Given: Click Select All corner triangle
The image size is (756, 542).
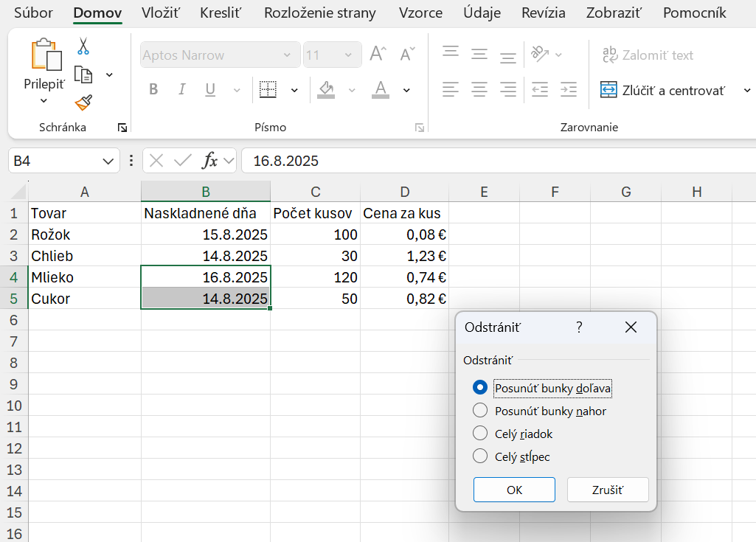Looking at the screenshot, I should pos(18,192).
